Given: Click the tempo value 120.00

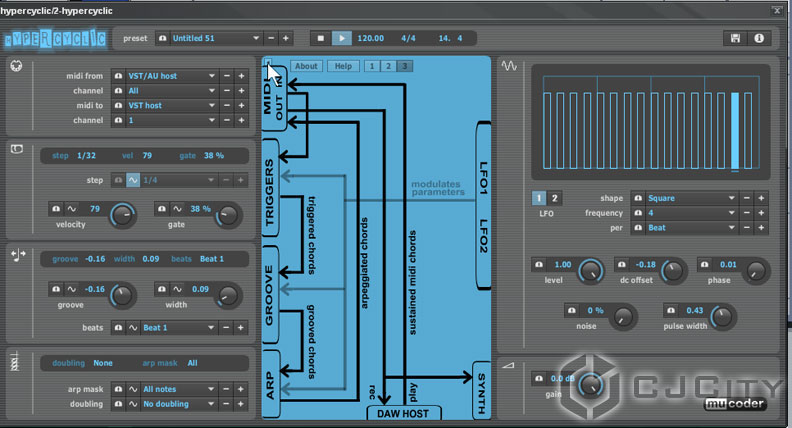Looking at the screenshot, I should pyautogui.click(x=371, y=38).
